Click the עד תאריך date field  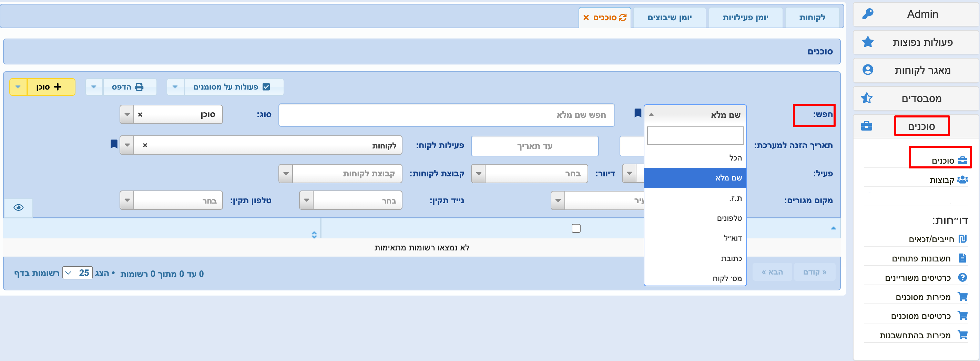pyautogui.click(x=534, y=146)
